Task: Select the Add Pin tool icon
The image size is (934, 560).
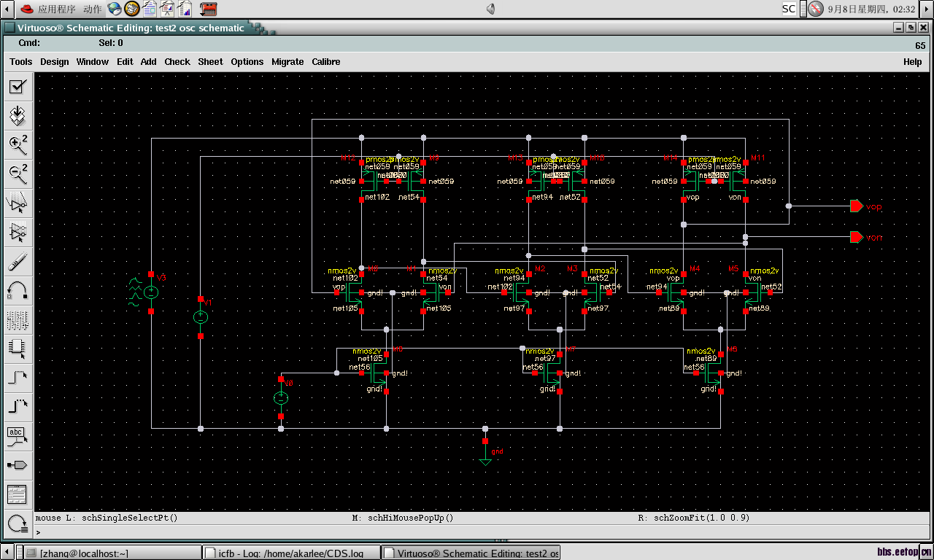Action: click(x=18, y=464)
